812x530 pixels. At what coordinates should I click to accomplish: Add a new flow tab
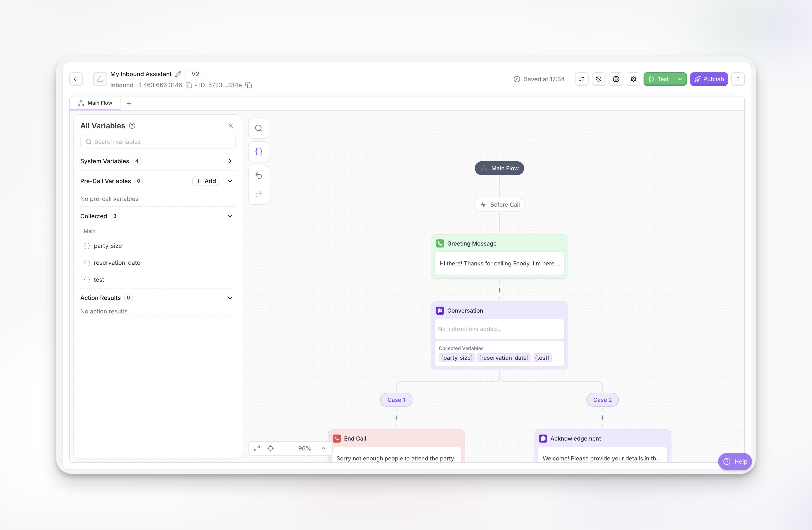click(x=129, y=103)
